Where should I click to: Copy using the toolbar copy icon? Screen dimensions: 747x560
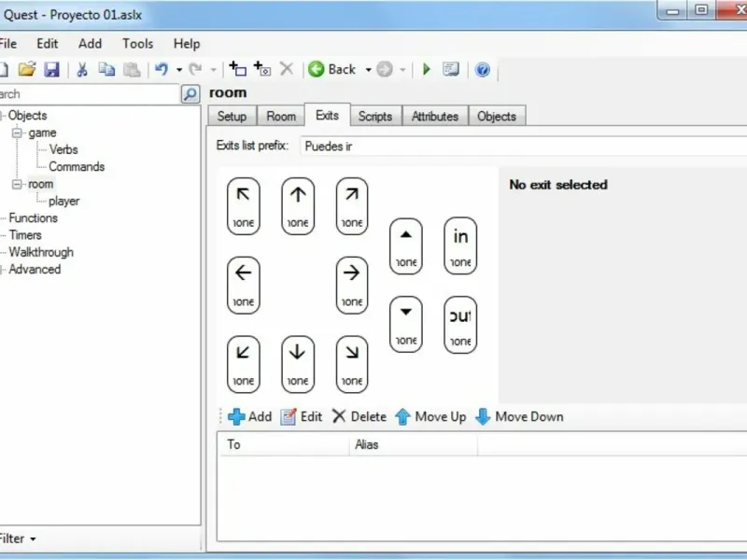tap(106, 69)
